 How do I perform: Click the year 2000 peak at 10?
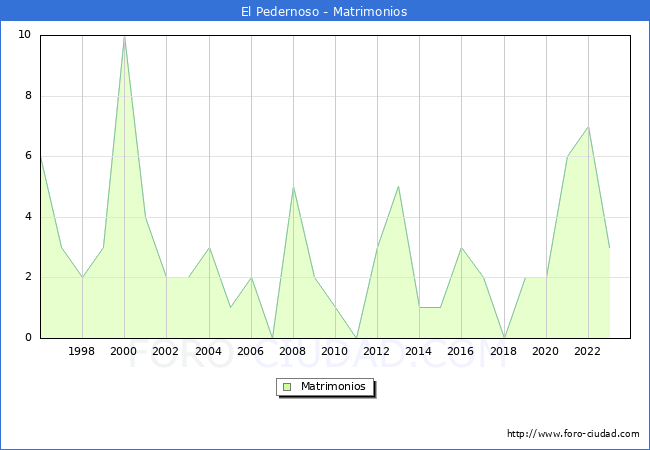(124, 36)
